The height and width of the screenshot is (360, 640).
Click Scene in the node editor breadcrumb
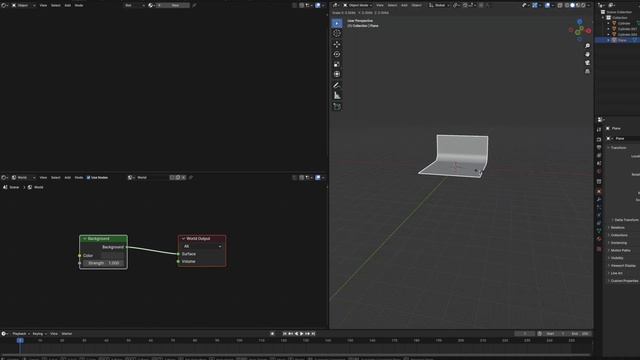click(14, 187)
